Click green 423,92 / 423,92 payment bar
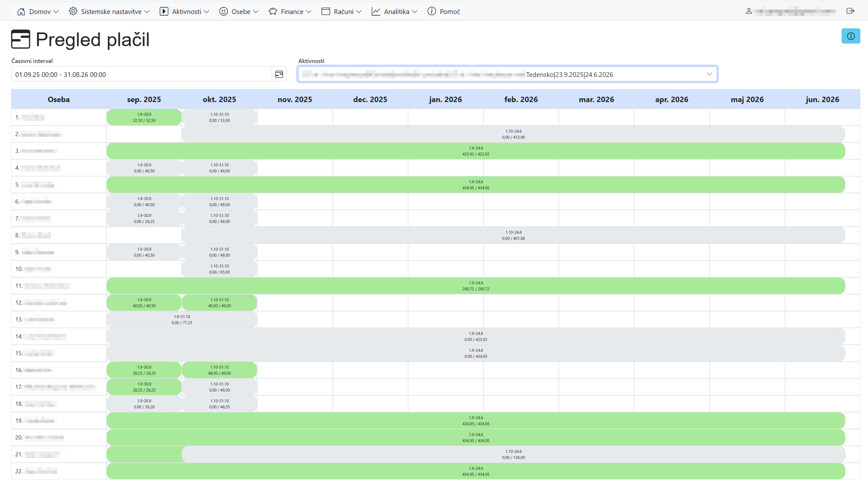Image resolution: width=868 pixels, height=484 pixels. tap(475, 151)
